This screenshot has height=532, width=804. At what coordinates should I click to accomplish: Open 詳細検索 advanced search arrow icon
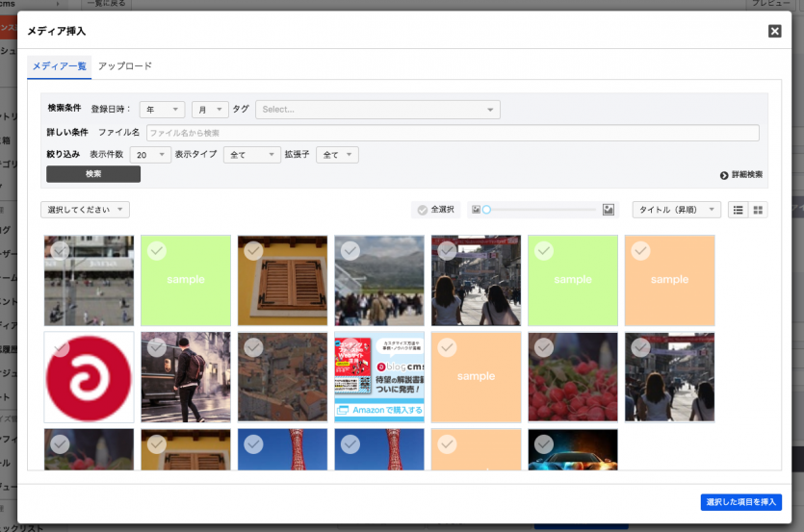click(x=724, y=175)
